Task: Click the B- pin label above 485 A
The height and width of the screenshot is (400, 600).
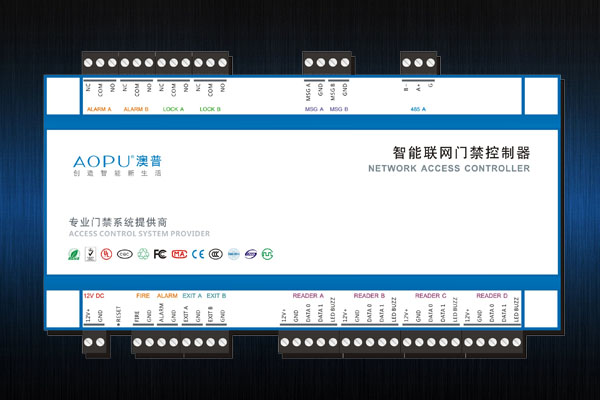Action: coord(406,88)
